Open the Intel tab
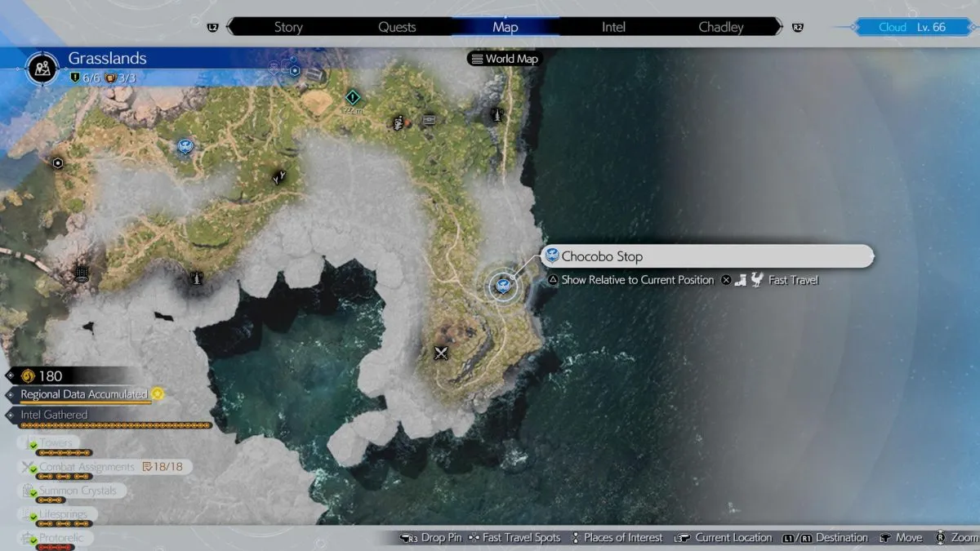 (x=613, y=27)
